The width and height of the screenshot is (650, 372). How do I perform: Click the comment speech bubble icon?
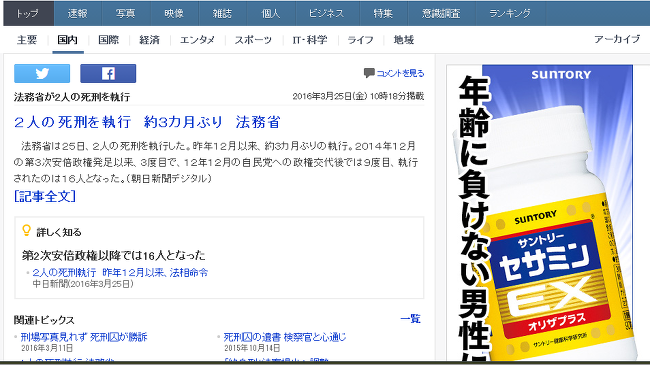[x=369, y=73]
